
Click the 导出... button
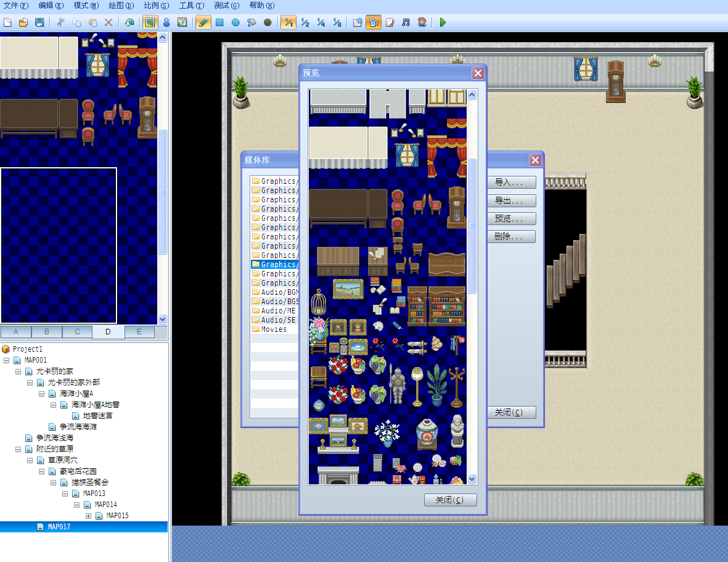(511, 200)
